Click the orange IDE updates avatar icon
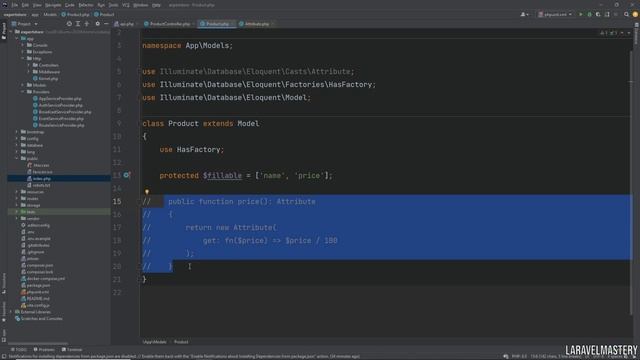 [635, 14]
